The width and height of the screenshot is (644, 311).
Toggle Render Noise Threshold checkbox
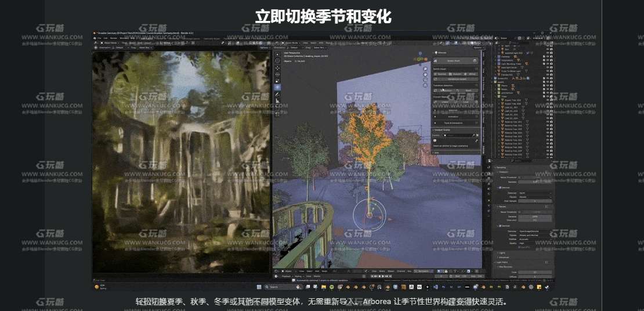click(x=519, y=212)
